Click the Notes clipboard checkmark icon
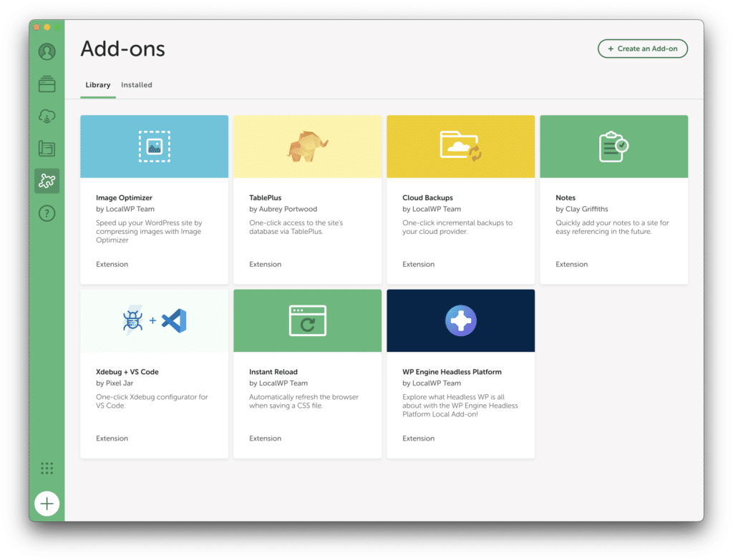This screenshot has height=560, width=733. 613,147
